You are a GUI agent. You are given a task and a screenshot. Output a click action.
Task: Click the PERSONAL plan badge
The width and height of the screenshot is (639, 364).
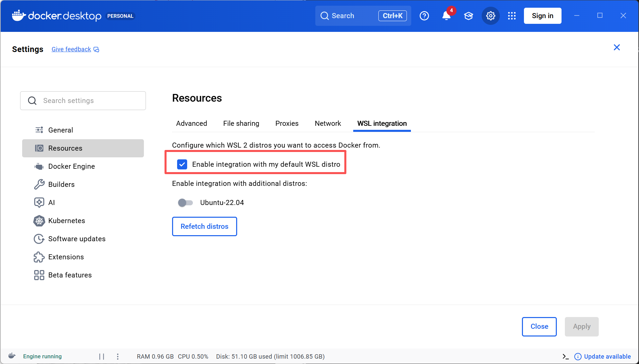120,16
